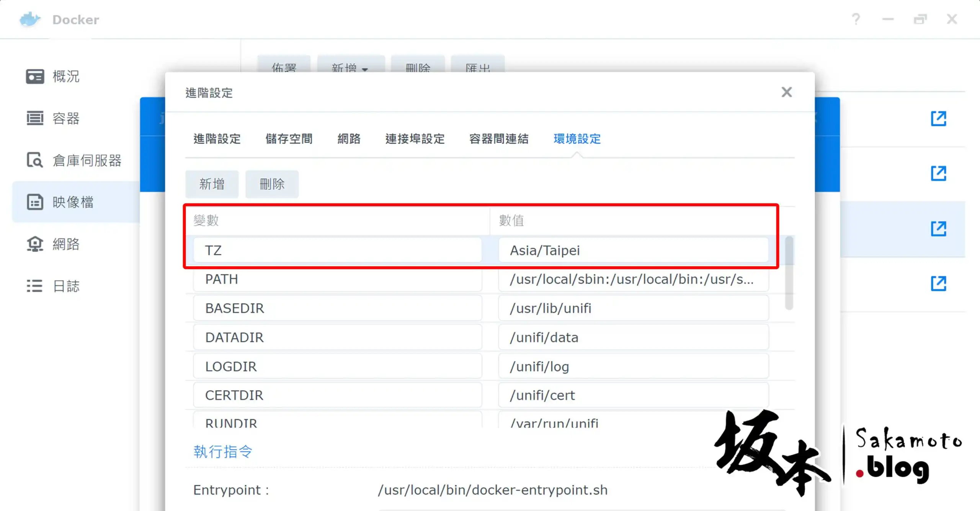Open the Network (網路) sidebar icon

click(x=35, y=244)
